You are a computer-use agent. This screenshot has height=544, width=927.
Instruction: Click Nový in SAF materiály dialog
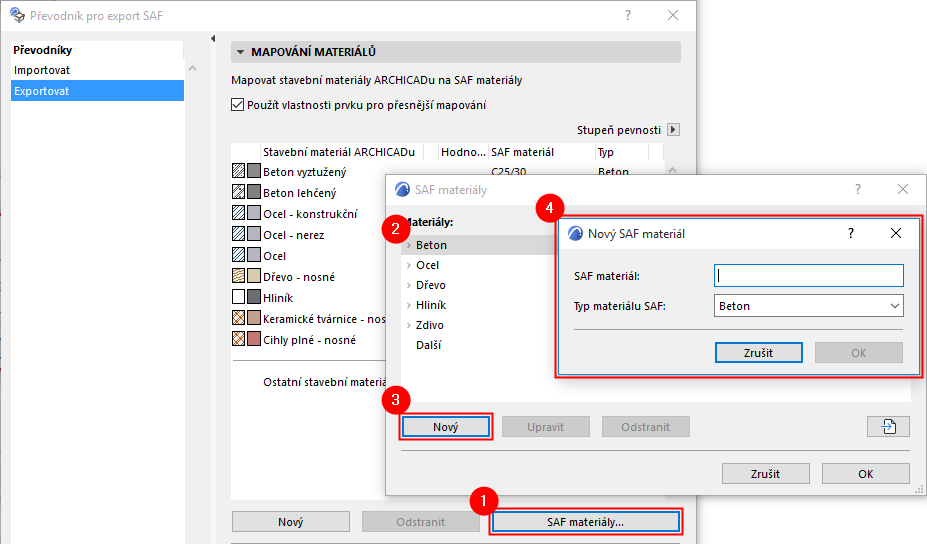(x=446, y=427)
